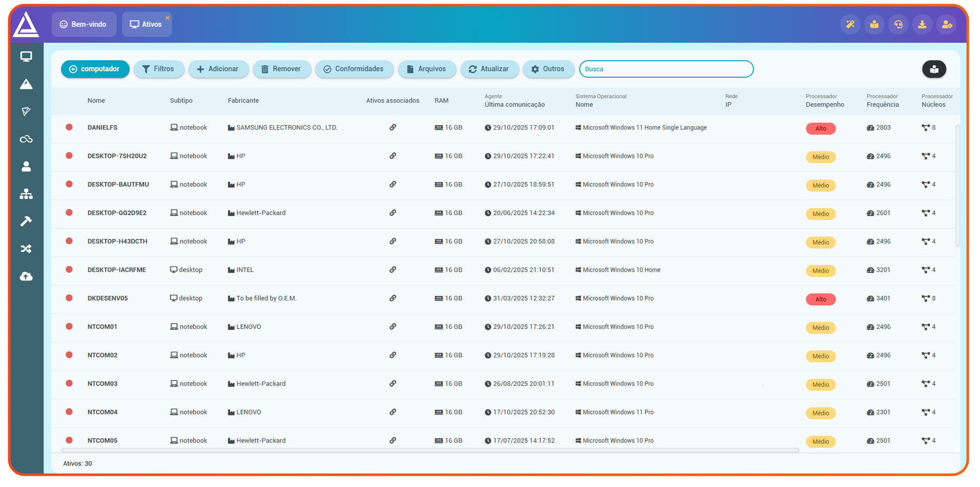Click the headset support icon in header
The image size is (980, 487).
(x=898, y=25)
